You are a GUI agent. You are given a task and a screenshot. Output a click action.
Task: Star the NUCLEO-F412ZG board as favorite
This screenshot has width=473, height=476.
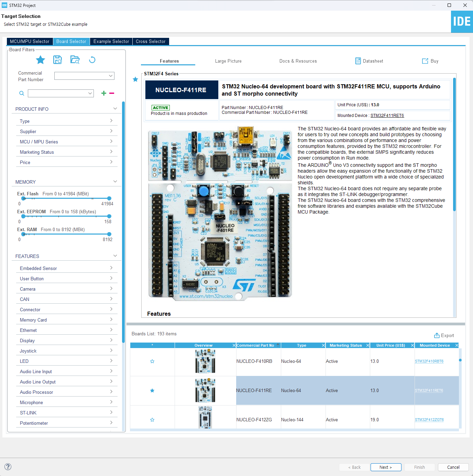click(152, 420)
